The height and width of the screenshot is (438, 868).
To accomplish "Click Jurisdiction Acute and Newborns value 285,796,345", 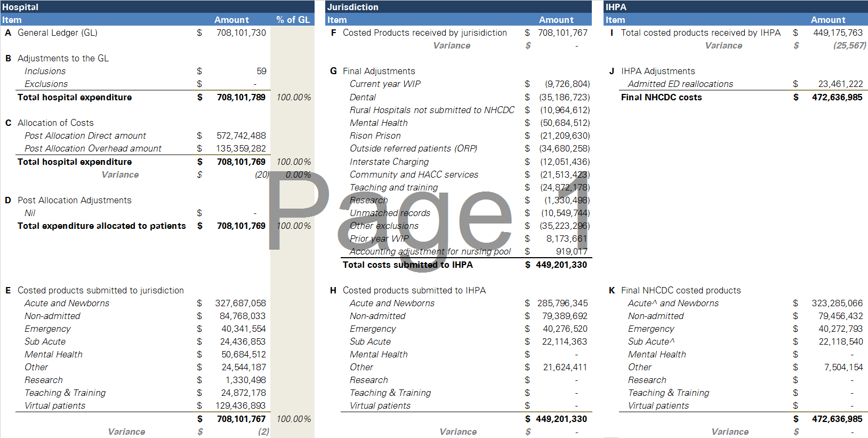I will coord(562,303).
